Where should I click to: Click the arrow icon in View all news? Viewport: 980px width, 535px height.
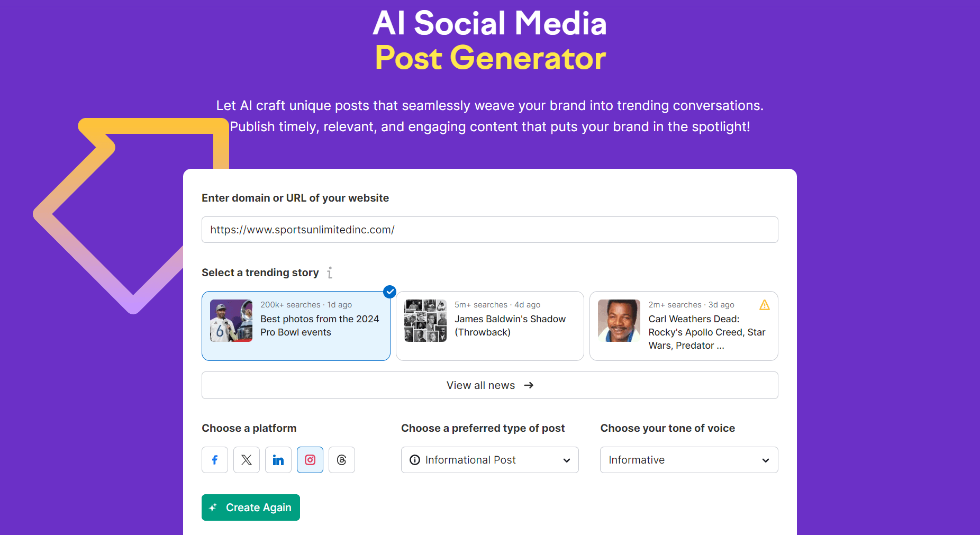click(529, 385)
